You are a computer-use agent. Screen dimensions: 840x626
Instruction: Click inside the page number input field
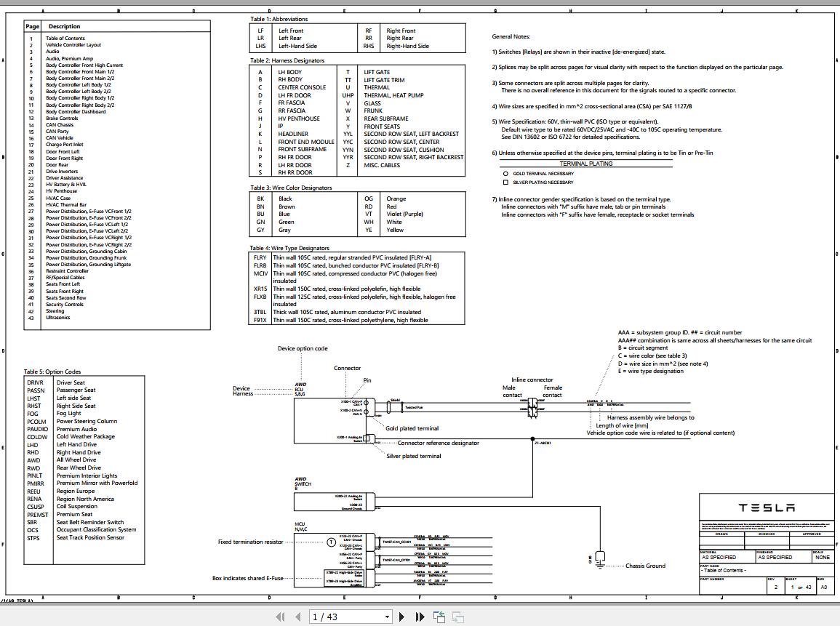(342, 616)
